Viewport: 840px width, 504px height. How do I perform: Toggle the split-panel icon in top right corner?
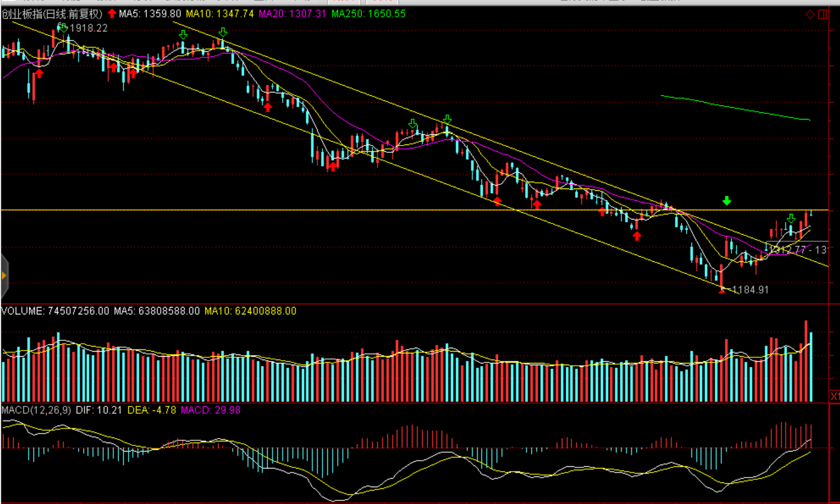pyautogui.click(x=823, y=14)
